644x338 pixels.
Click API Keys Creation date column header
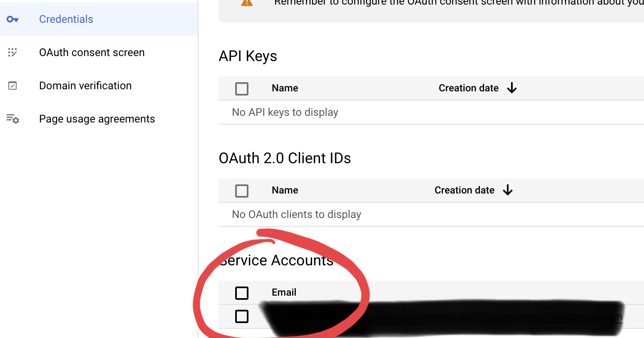coord(468,88)
